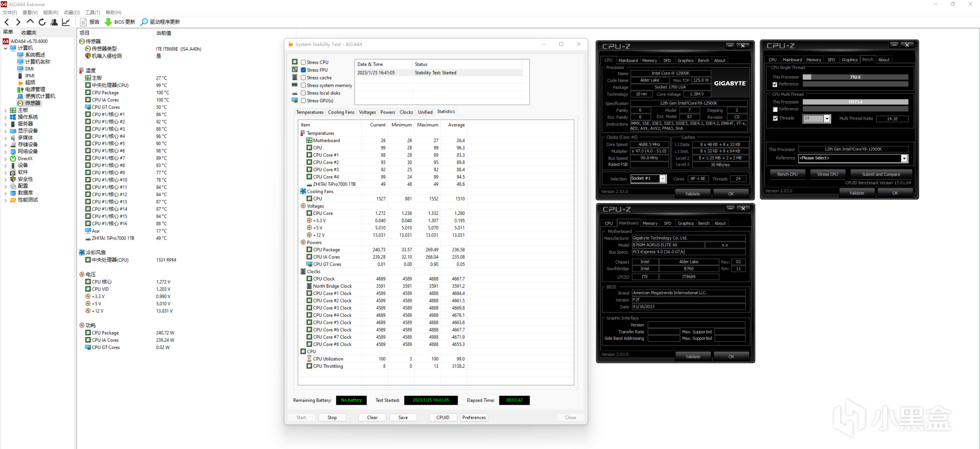Open the Threads count dropdown in CPU-Z
Screen dimensions: 980x449
pos(826,119)
